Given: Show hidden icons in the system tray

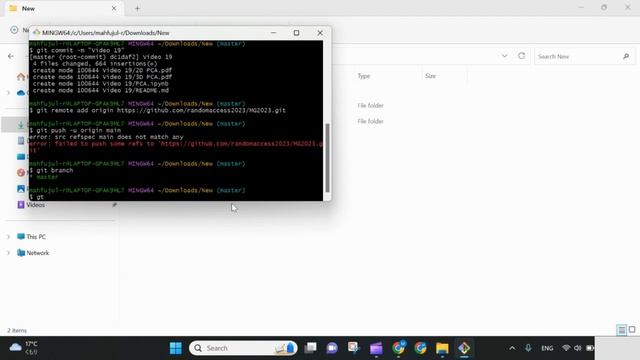Looking at the screenshot, I should [x=512, y=348].
